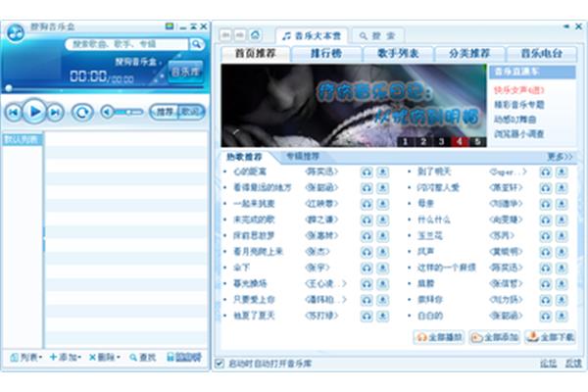The width and height of the screenshot is (588, 392).
Task: Skip to the previous track
Action: [x=14, y=112]
